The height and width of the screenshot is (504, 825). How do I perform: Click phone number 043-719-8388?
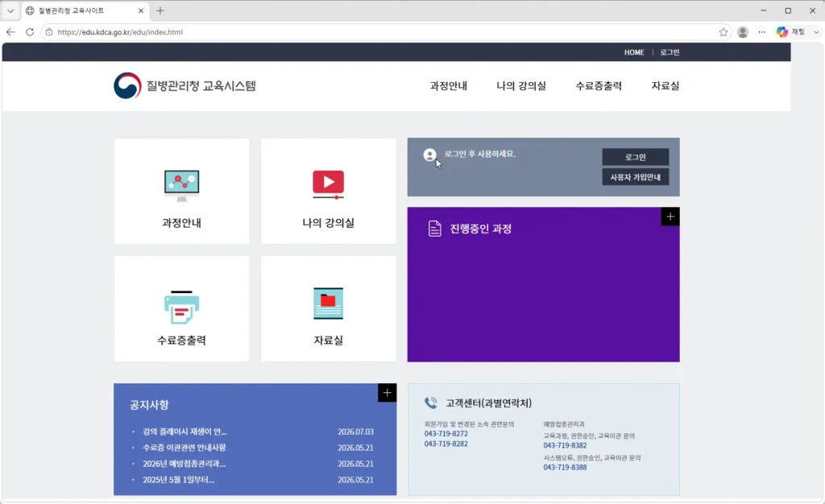[x=565, y=467]
